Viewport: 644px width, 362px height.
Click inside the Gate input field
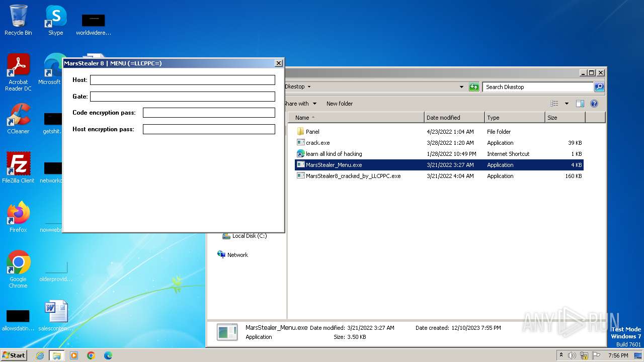[x=183, y=97]
